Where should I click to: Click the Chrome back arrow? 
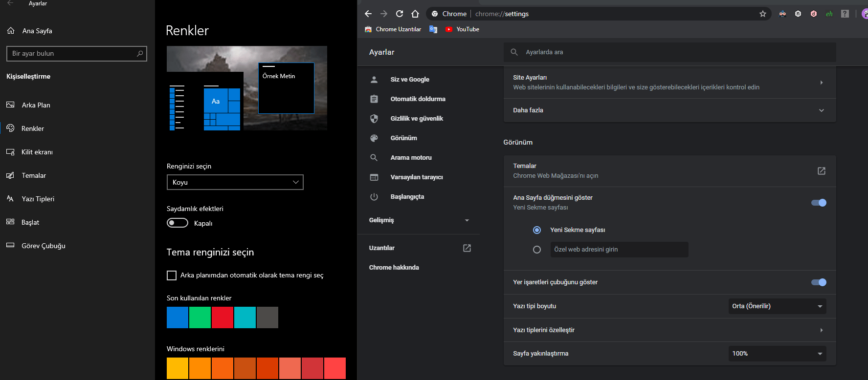point(368,14)
